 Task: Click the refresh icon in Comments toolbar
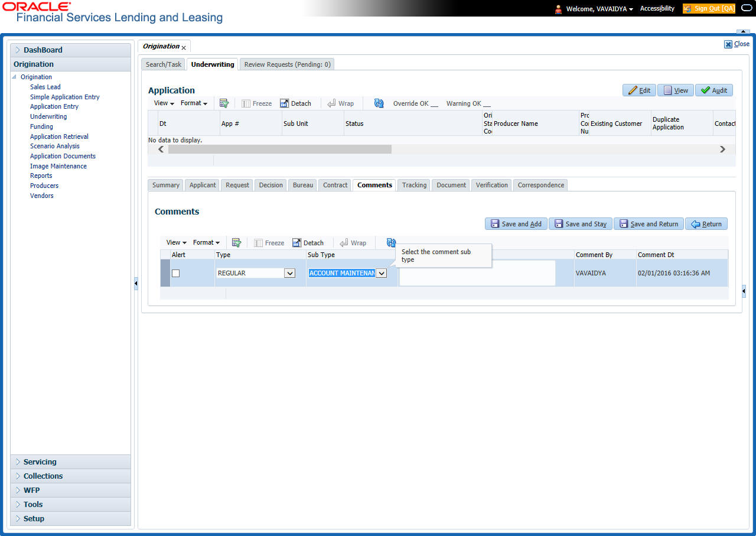(x=391, y=243)
